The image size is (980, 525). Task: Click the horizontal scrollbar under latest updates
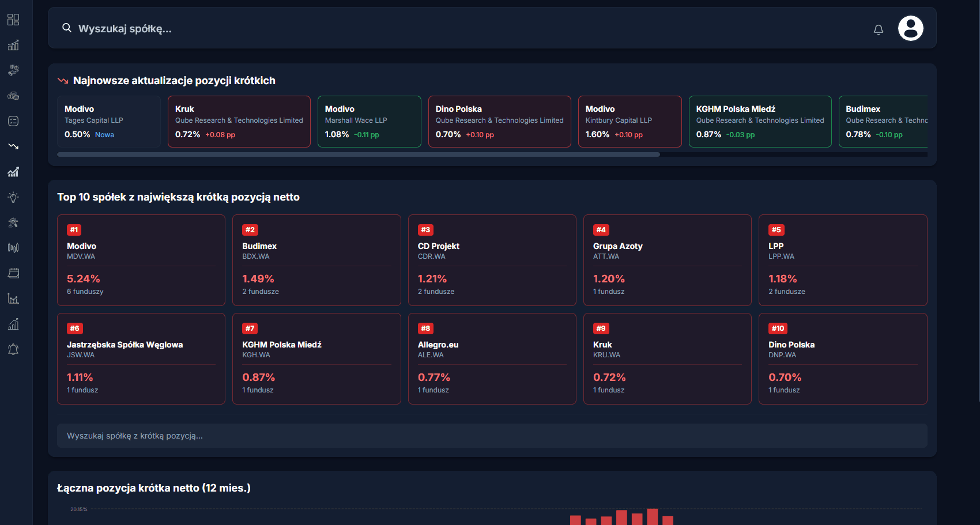click(x=358, y=154)
